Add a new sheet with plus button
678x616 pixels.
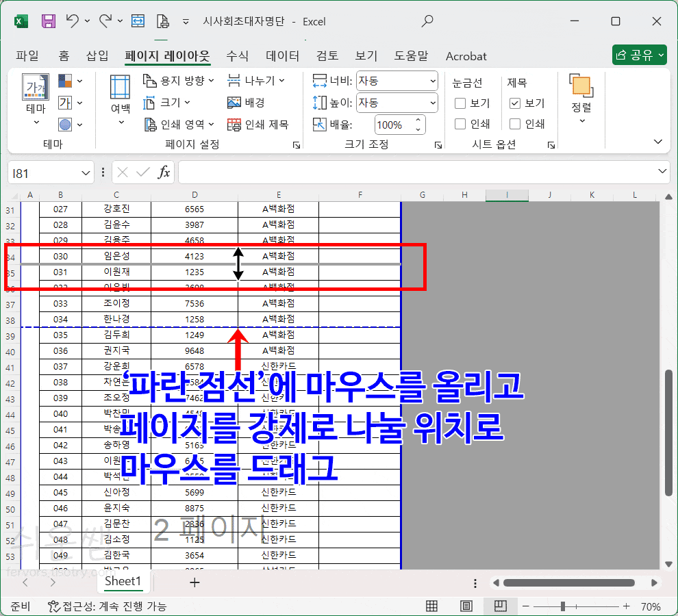point(194,582)
